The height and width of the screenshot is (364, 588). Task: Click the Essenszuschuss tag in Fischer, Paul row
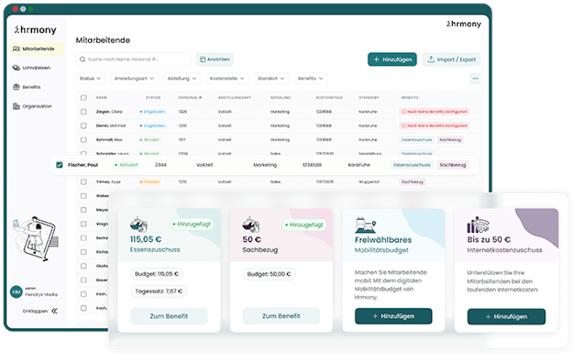[x=412, y=165]
